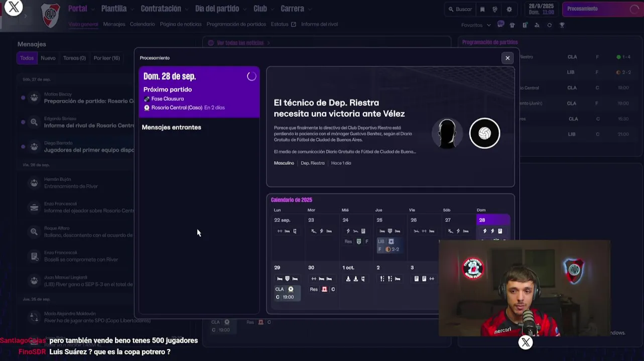This screenshot has height=361, width=644.
Task: Filter messages by Nuevo
Action: click(48, 58)
